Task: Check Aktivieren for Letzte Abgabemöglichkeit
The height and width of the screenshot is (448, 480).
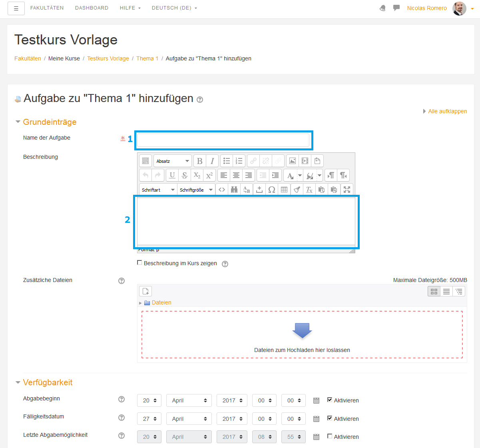Action: pyautogui.click(x=330, y=436)
